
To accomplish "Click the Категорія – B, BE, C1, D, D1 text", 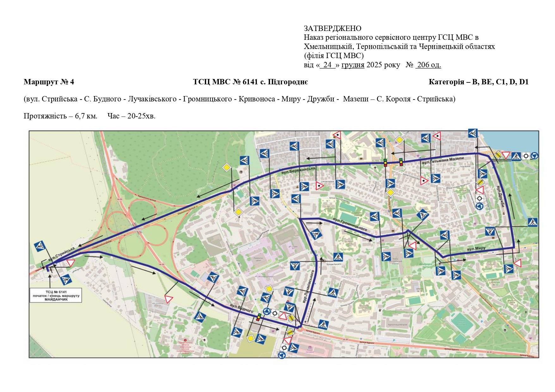I will (x=478, y=82).
